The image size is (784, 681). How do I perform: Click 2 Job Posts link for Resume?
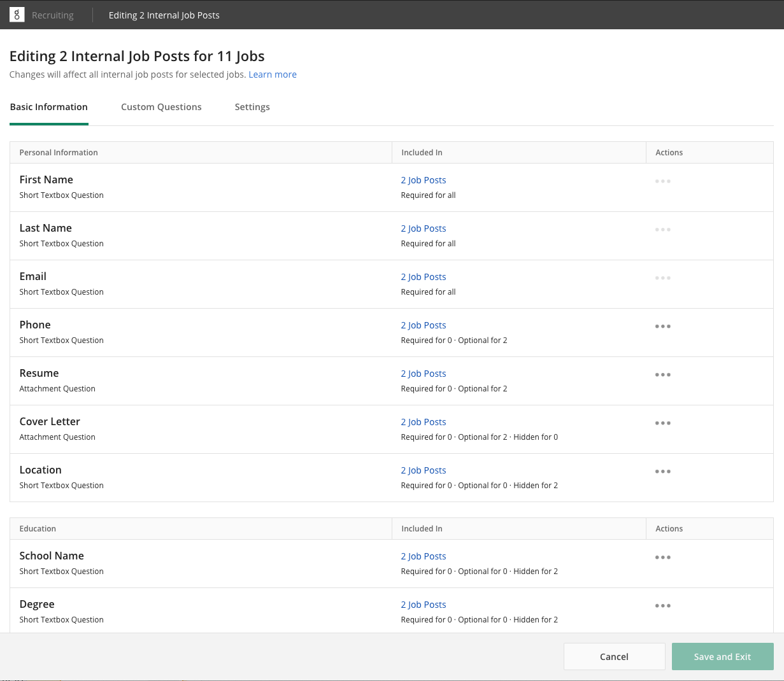click(x=424, y=374)
